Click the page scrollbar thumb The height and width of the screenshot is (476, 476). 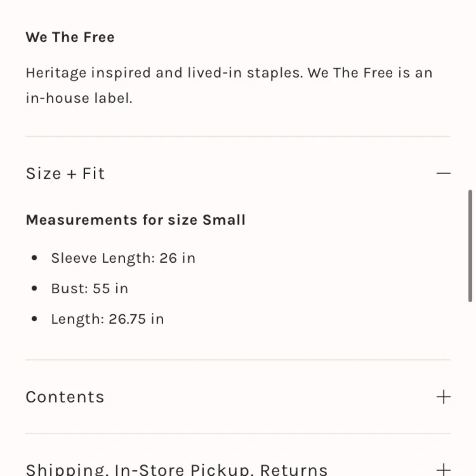(x=470, y=246)
